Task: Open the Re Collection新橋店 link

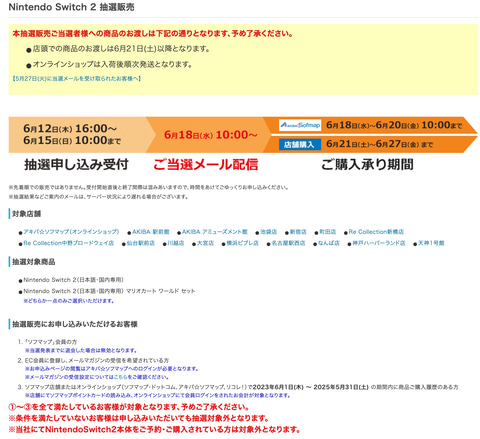Action: (x=376, y=232)
